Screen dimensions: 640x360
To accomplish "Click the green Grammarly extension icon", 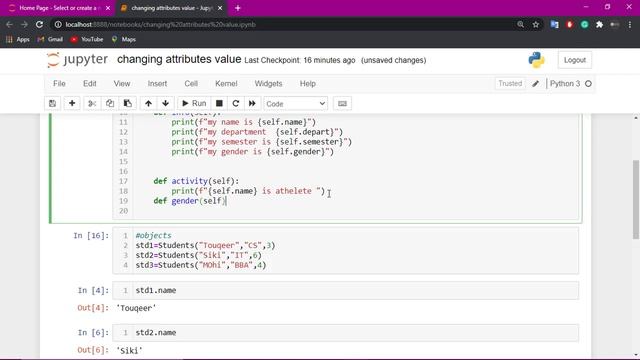I will tap(584, 24).
